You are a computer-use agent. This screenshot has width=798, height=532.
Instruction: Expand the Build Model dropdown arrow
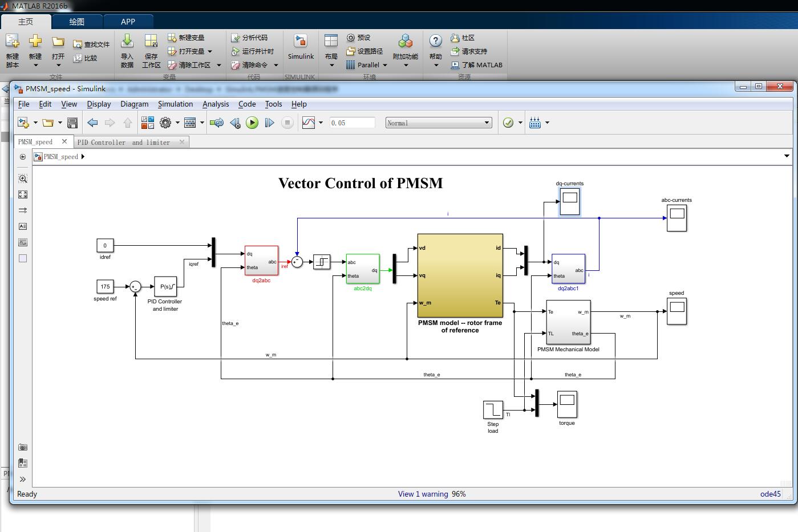pyautogui.click(x=547, y=123)
